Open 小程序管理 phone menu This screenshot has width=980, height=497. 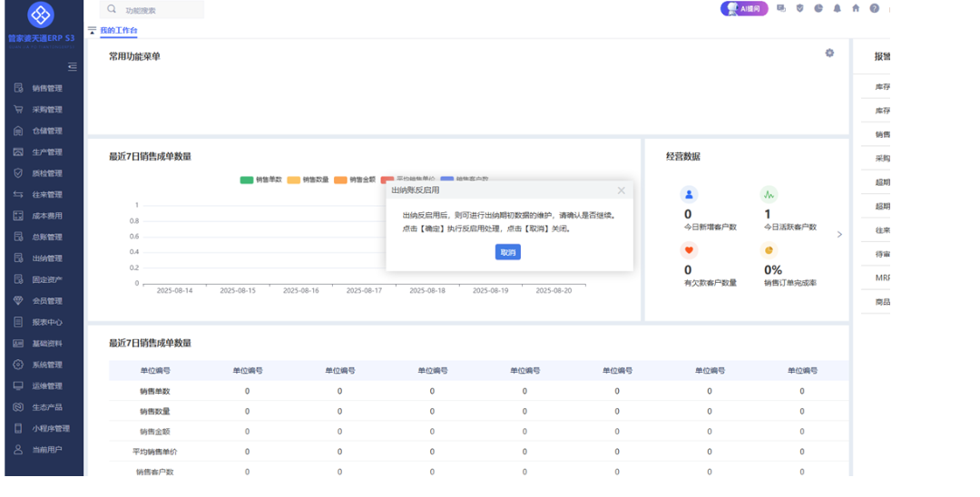(44, 428)
